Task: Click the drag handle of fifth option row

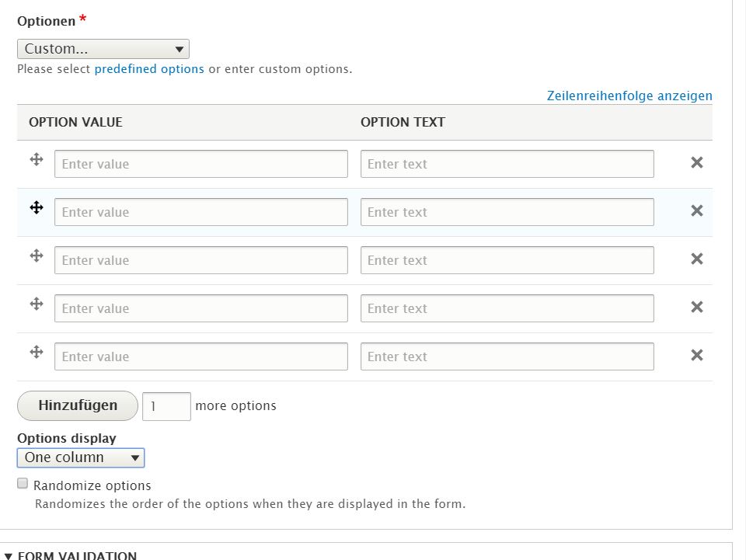Action: pos(36,352)
